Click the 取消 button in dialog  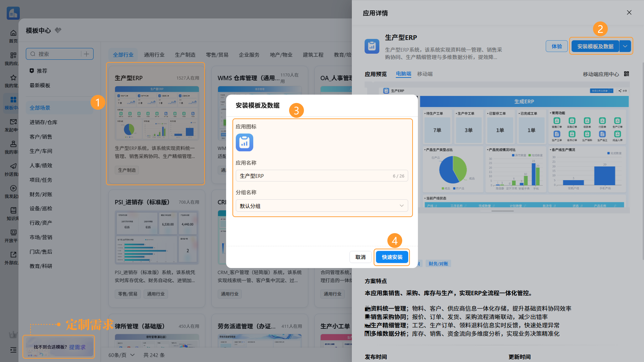point(360,257)
